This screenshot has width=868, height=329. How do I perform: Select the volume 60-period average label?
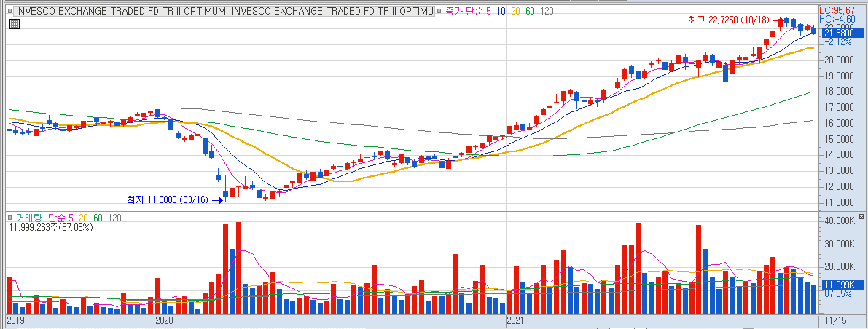coord(98,218)
